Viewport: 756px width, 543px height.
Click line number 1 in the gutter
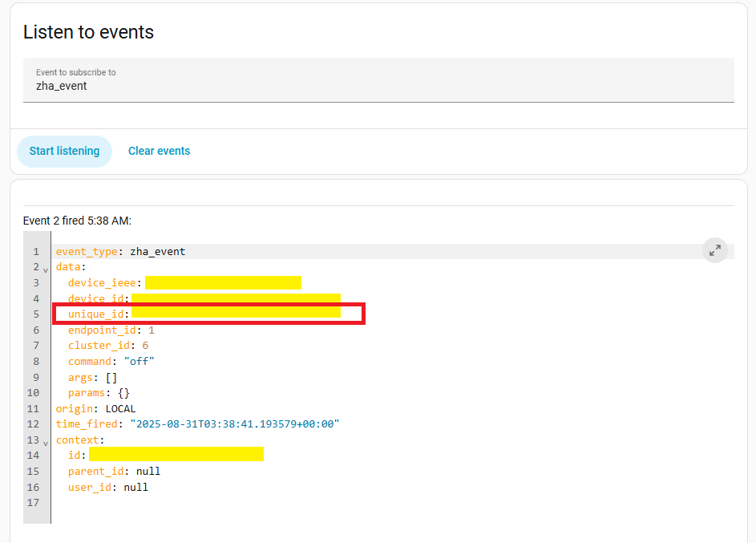click(x=35, y=252)
